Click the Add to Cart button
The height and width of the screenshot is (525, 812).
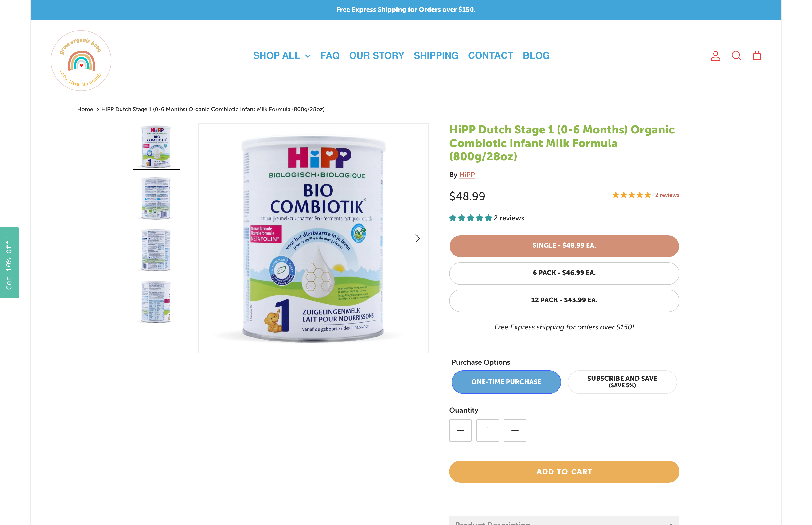[564, 471]
